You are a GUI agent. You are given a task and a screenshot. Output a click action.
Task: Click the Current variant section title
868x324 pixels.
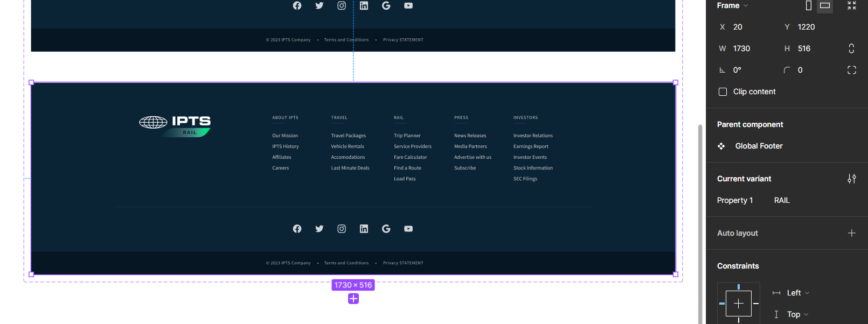coord(744,179)
